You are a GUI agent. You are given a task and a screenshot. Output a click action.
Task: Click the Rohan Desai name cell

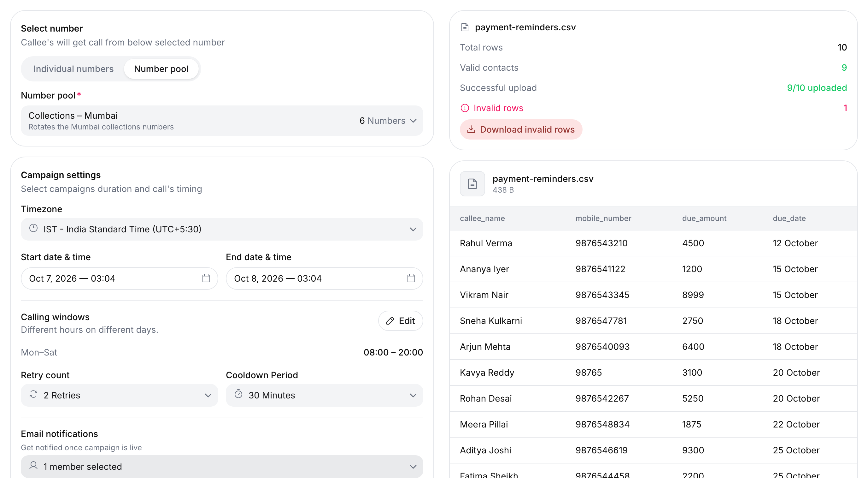(x=485, y=399)
